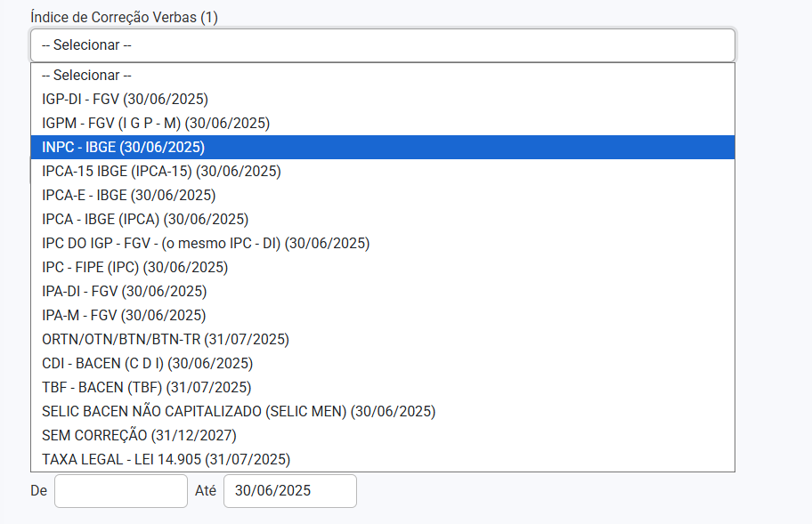The width and height of the screenshot is (812, 524).
Task: Choose CDI - BACEN (C D I)
Action: (x=147, y=363)
